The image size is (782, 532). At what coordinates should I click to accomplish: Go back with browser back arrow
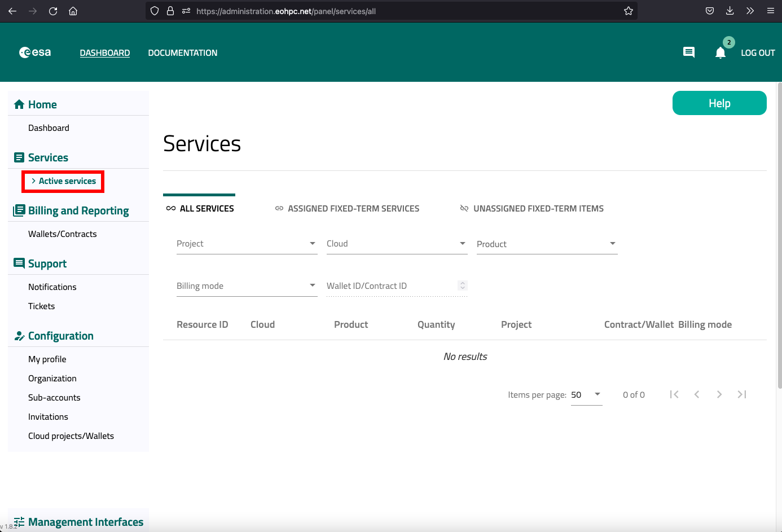tap(12, 11)
